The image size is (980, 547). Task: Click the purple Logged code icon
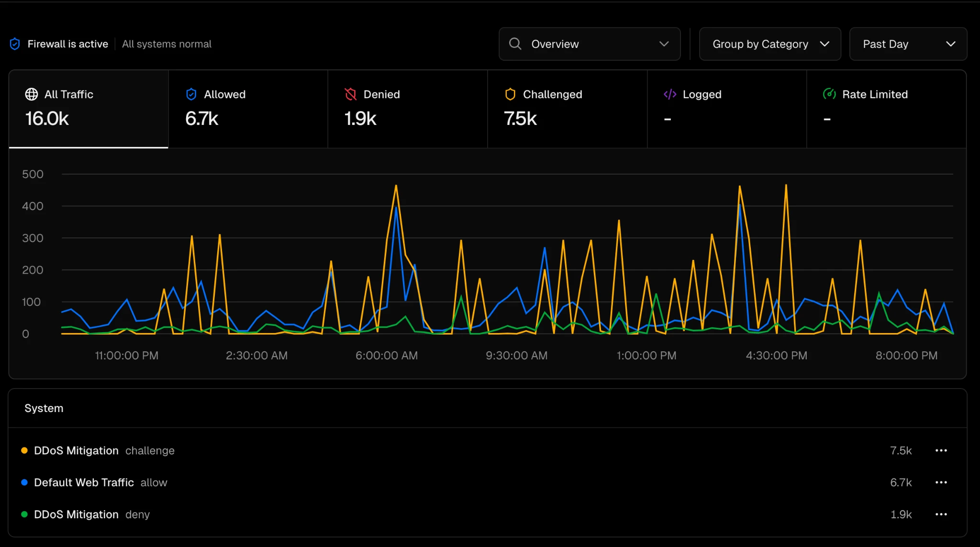pyautogui.click(x=670, y=94)
